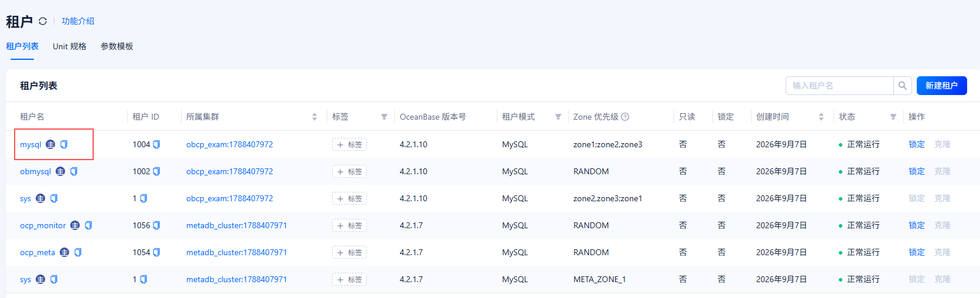
Task: Open the 状态 column filter
Action: [893, 117]
